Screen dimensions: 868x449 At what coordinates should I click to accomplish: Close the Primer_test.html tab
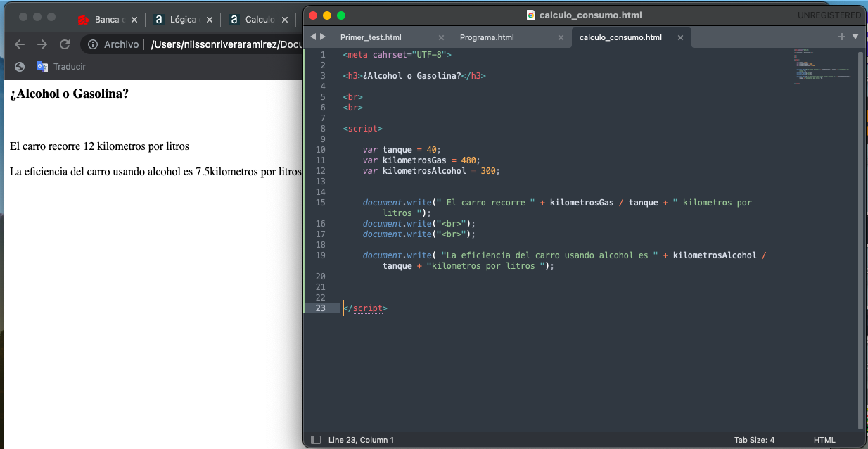click(441, 38)
